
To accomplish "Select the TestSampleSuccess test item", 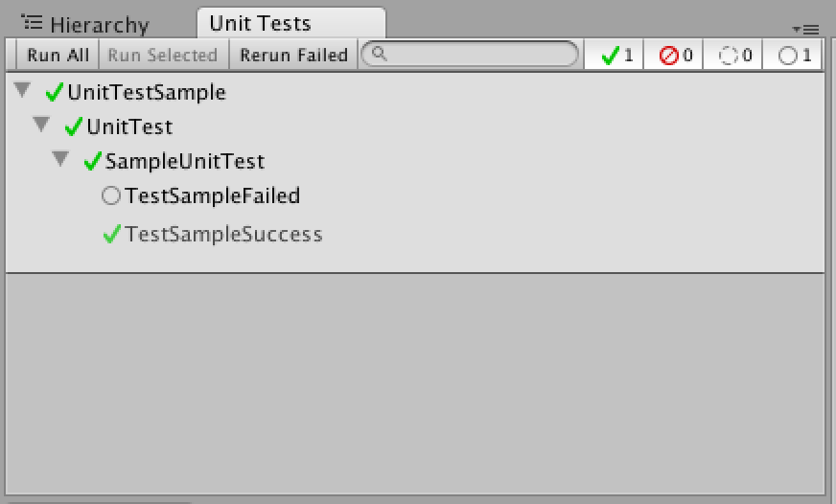I will [223, 235].
